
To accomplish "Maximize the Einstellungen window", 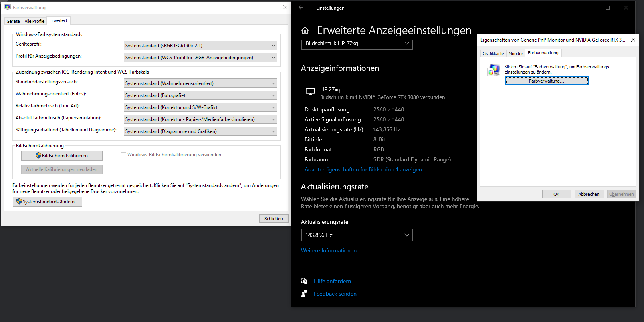I will pyautogui.click(x=608, y=8).
